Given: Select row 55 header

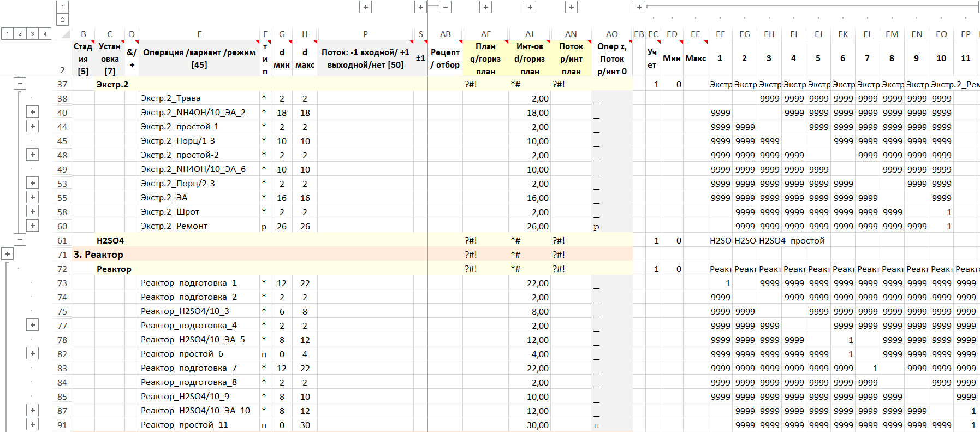Looking at the screenshot, I should [x=62, y=198].
